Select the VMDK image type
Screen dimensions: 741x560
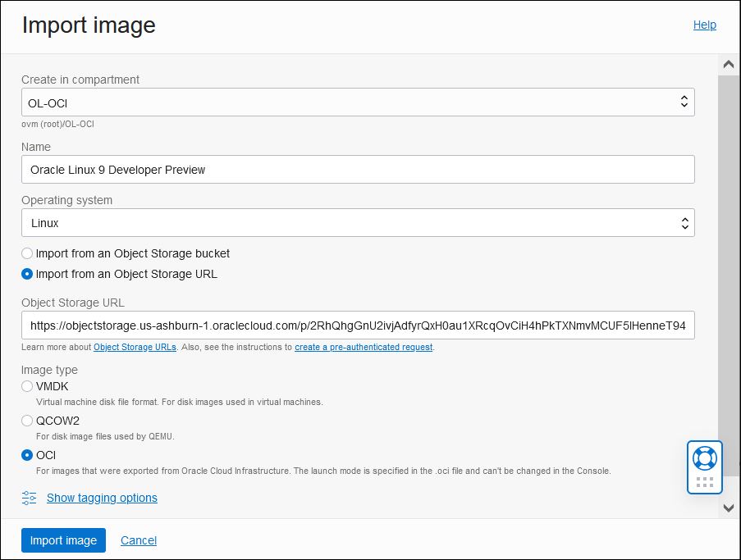[x=26, y=386]
